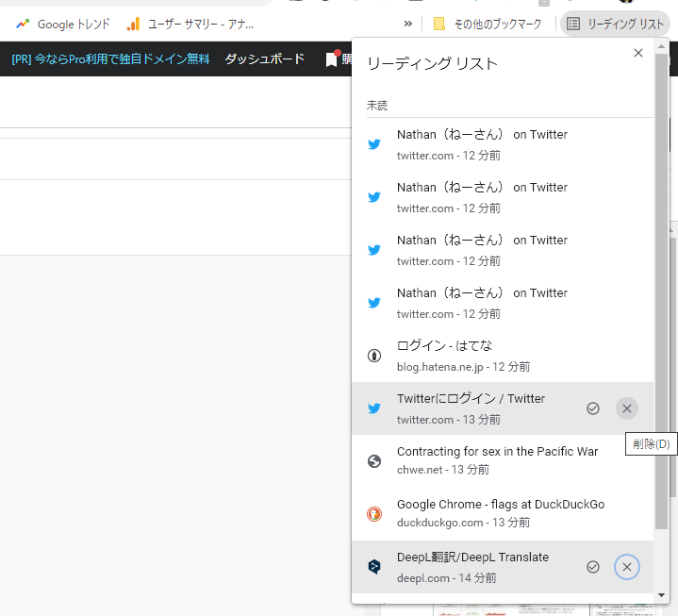Click the reading list icon in bookmarks bar

coord(573,24)
